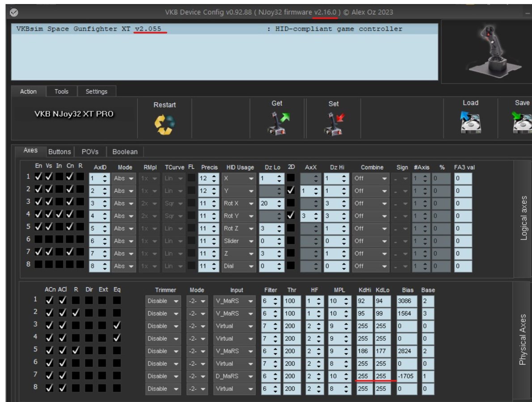This screenshot has width=532, height=402.
Task: Uncheck the Eq checkbox for physical axis 3
Action: (117, 326)
